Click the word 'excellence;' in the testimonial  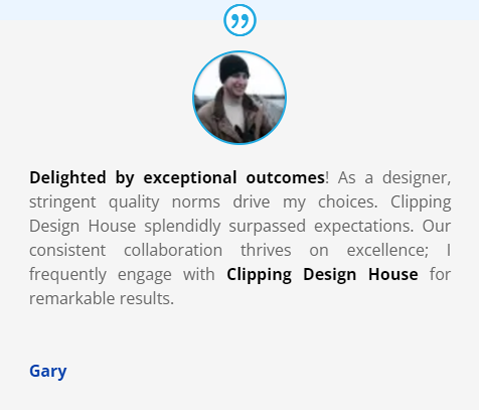(388, 250)
